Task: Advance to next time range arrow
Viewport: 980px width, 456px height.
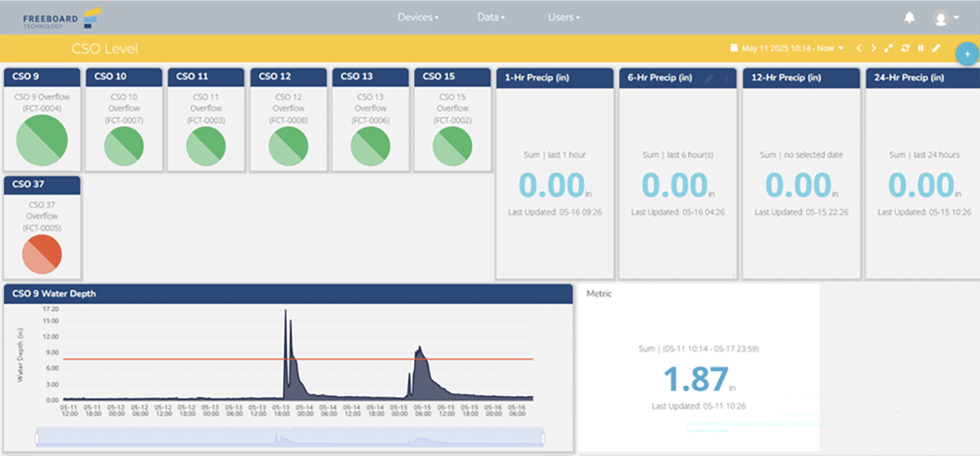Action: [x=873, y=48]
